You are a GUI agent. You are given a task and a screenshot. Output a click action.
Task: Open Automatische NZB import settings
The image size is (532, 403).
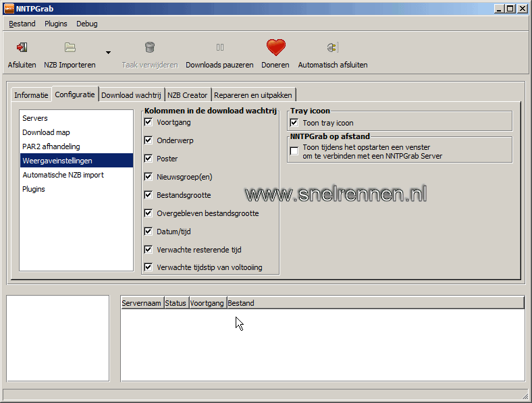76,175
